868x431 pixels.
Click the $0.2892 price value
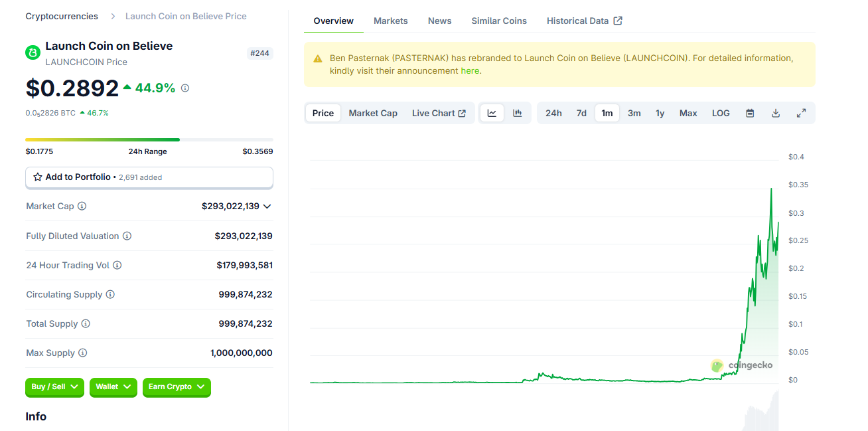[72, 88]
